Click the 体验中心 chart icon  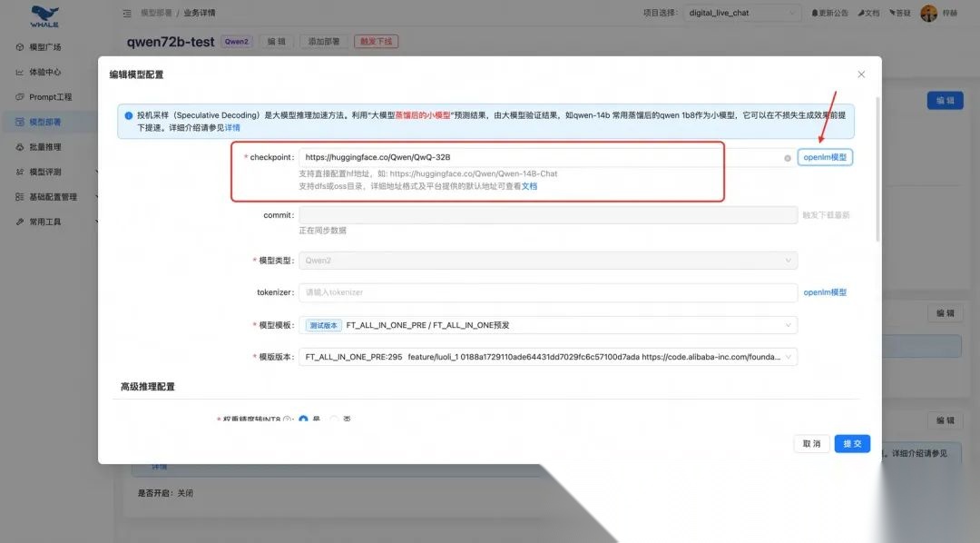[19, 72]
